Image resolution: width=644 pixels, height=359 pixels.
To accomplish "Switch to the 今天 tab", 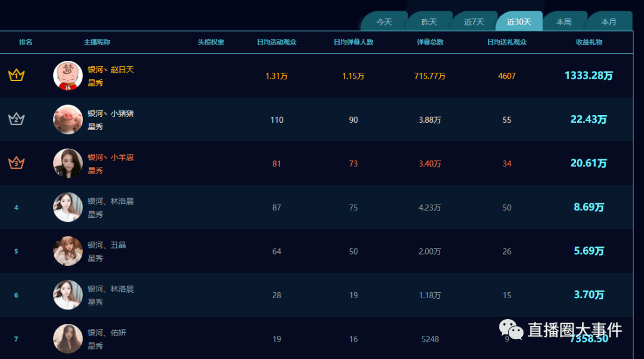I will tap(385, 21).
